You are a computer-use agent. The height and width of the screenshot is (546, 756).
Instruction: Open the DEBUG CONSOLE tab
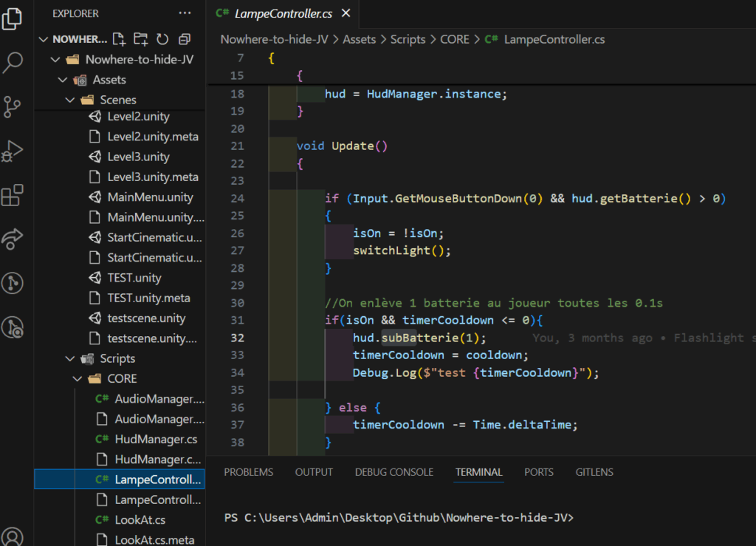(394, 472)
